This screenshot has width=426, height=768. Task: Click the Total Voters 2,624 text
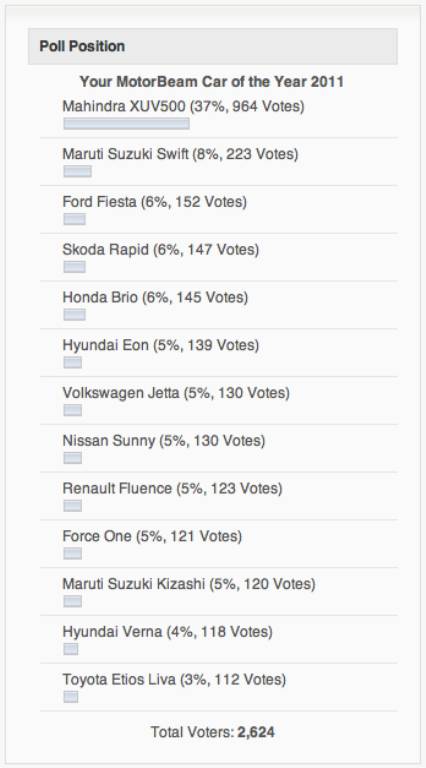point(213,732)
